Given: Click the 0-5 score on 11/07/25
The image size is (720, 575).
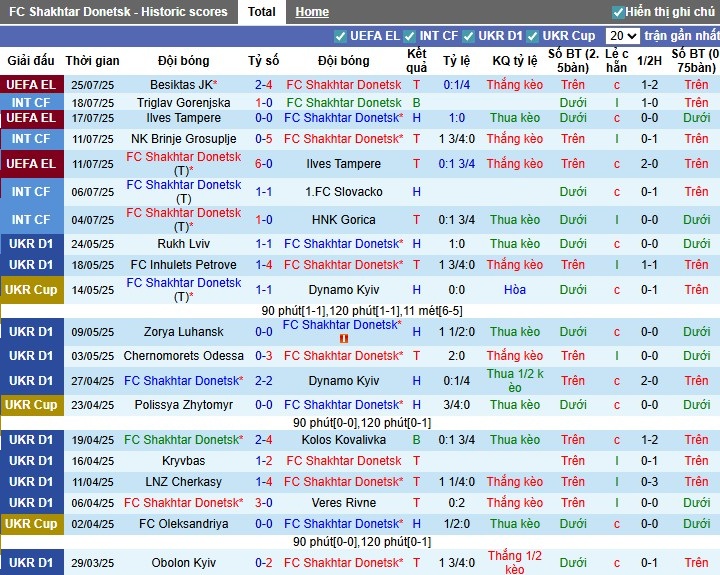Looking at the screenshot, I should coord(264,139).
